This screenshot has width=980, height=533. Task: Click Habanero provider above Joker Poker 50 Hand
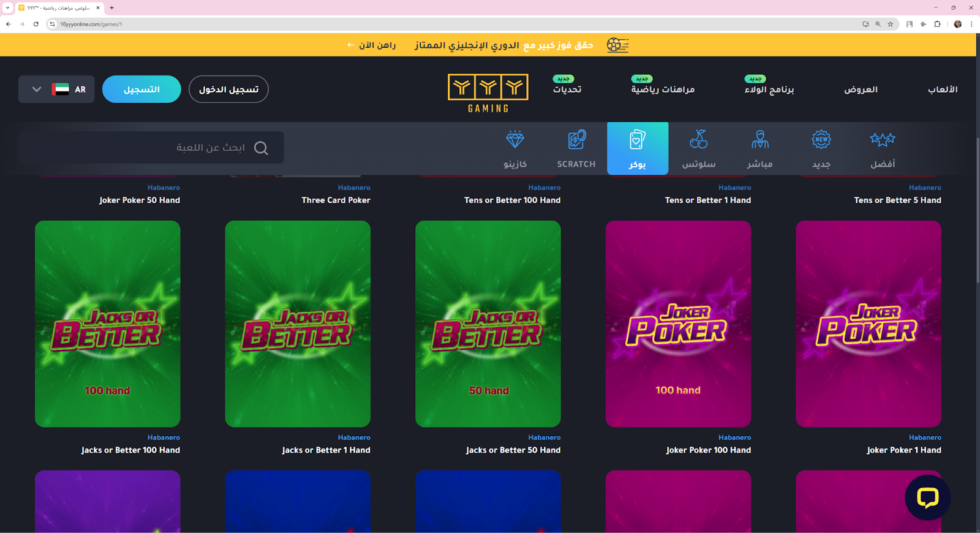click(x=164, y=187)
